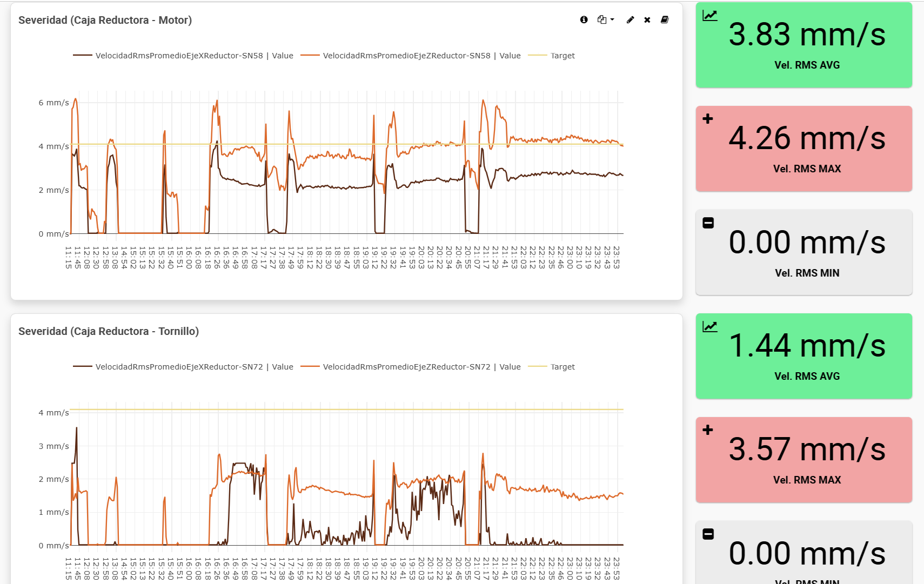Click the 6 mm/s axis label in the Motor chart
Image resolution: width=924 pixels, height=584 pixels.
click(53, 103)
